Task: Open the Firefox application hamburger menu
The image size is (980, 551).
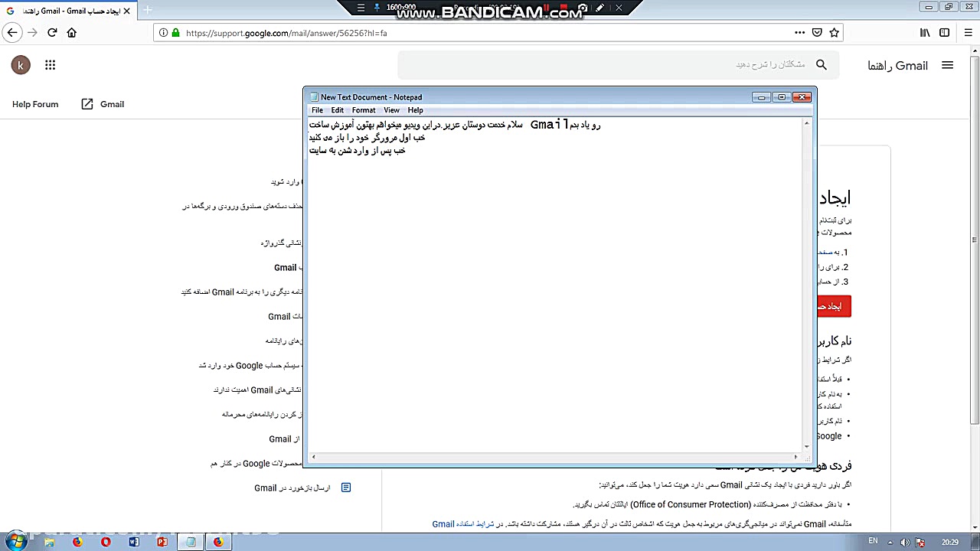Action: (968, 33)
